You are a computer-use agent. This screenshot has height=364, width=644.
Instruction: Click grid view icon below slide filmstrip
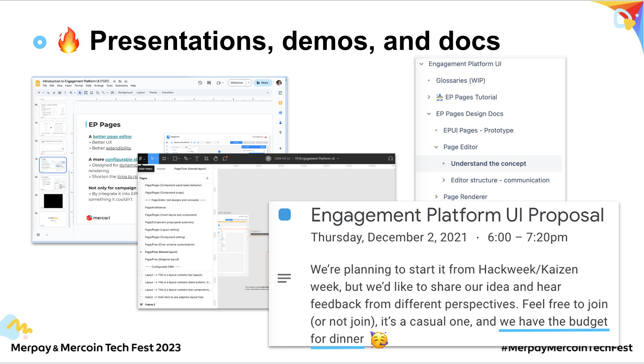(38, 235)
